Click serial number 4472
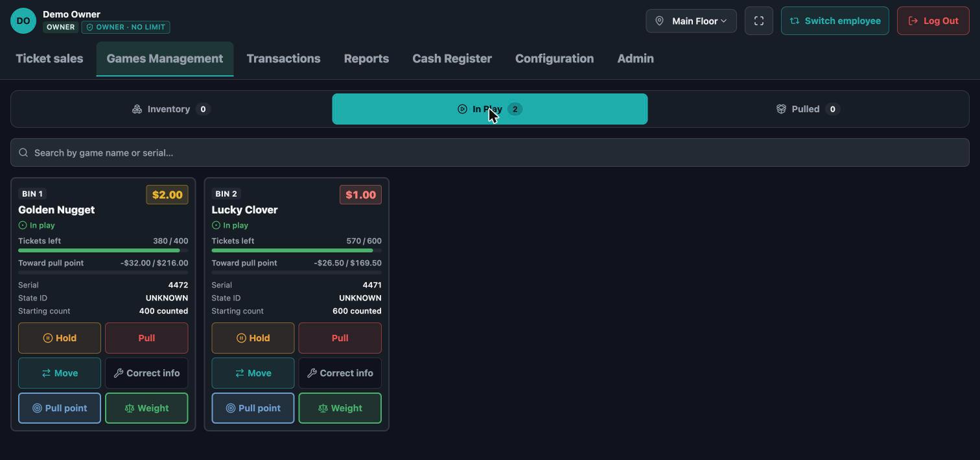This screenshot has height=460, width=980. click(x=178, y=285)
